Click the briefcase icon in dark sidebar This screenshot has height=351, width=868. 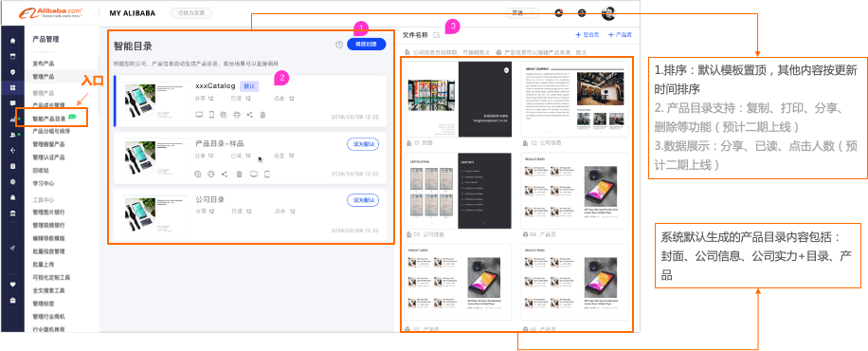coord(12,301)
